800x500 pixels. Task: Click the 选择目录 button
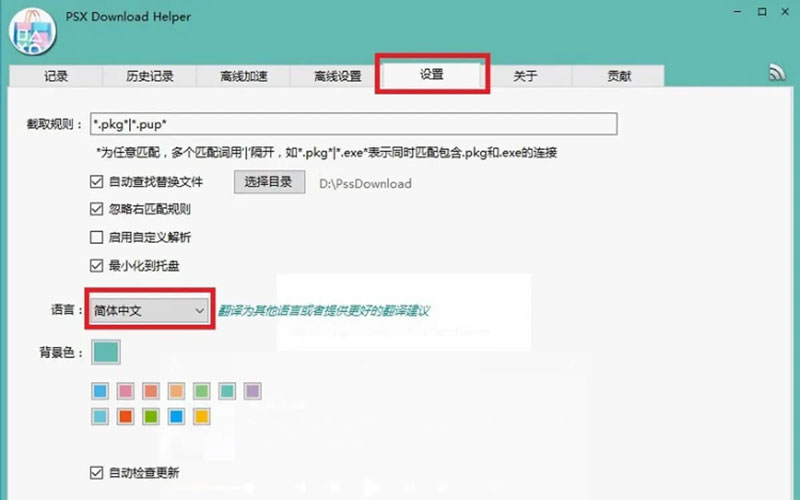(269, 182)
